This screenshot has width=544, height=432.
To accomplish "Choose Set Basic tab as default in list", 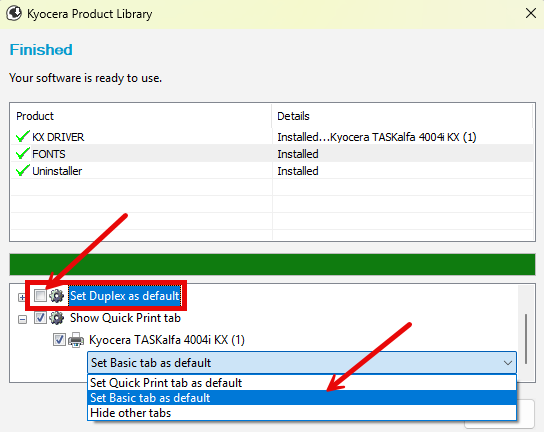I will (302, 398).
